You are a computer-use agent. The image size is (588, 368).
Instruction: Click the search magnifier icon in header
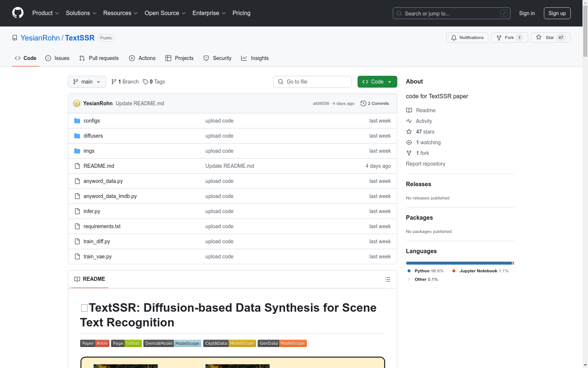click(399, 13)
